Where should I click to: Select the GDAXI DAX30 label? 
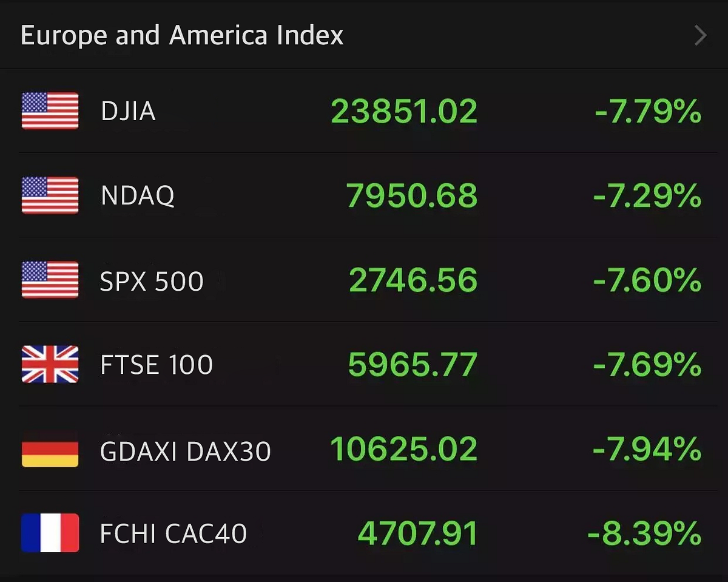(x=185, y=451)
